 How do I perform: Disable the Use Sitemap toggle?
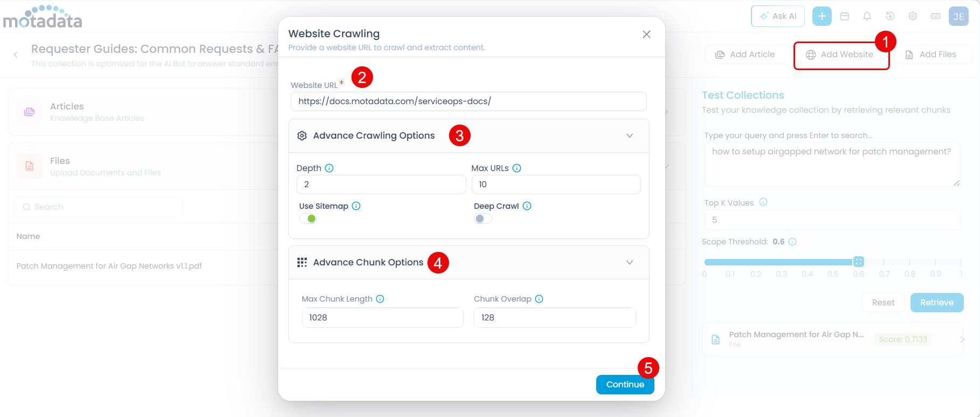tap(308, 218)
